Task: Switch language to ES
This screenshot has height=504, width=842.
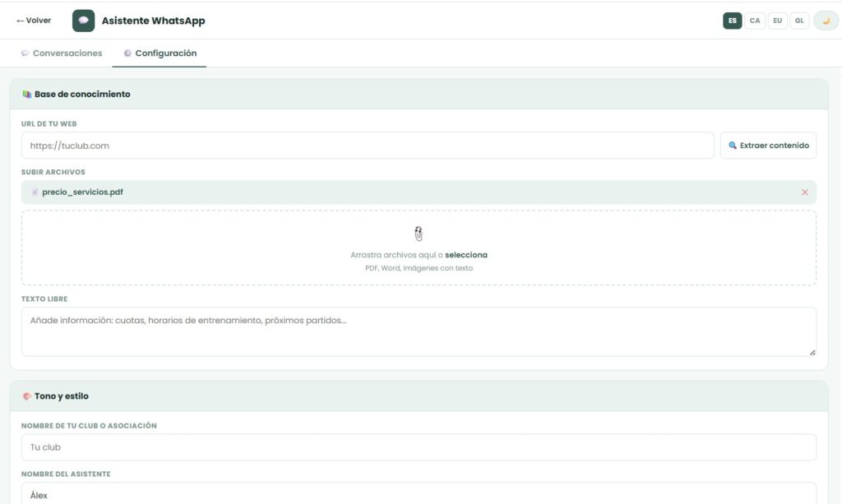Action: [x=732, y=21]
